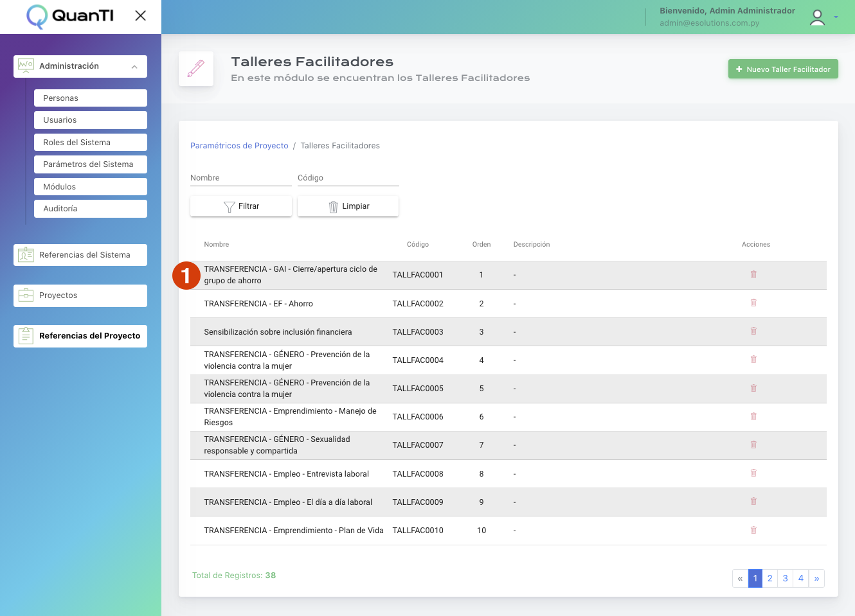Close the sidebar with the X icon

click(x=140, y=15)
